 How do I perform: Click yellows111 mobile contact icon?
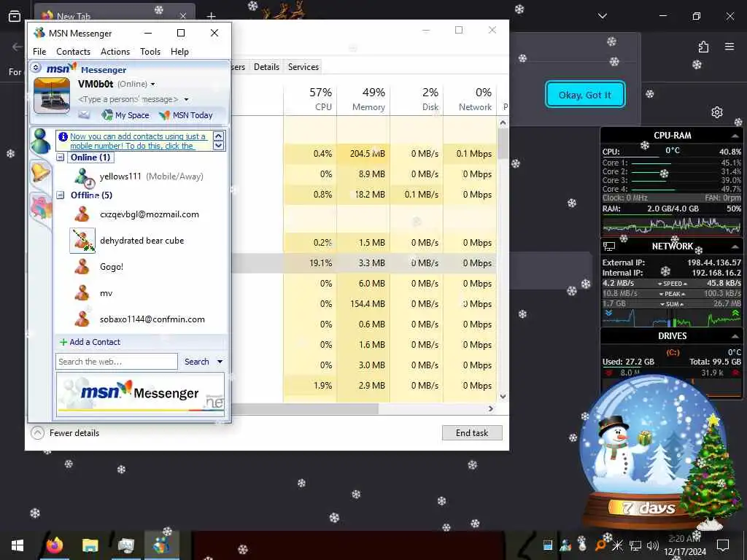click(x=85, y=176)
